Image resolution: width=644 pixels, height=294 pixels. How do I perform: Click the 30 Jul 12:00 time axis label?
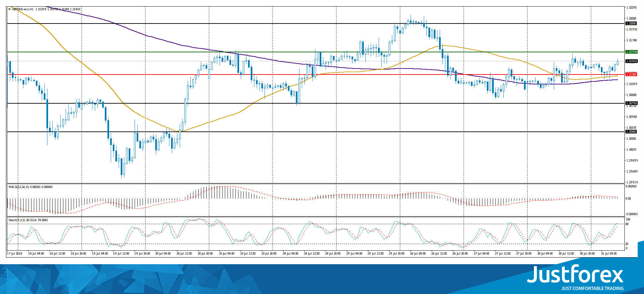tap(566, 254)
